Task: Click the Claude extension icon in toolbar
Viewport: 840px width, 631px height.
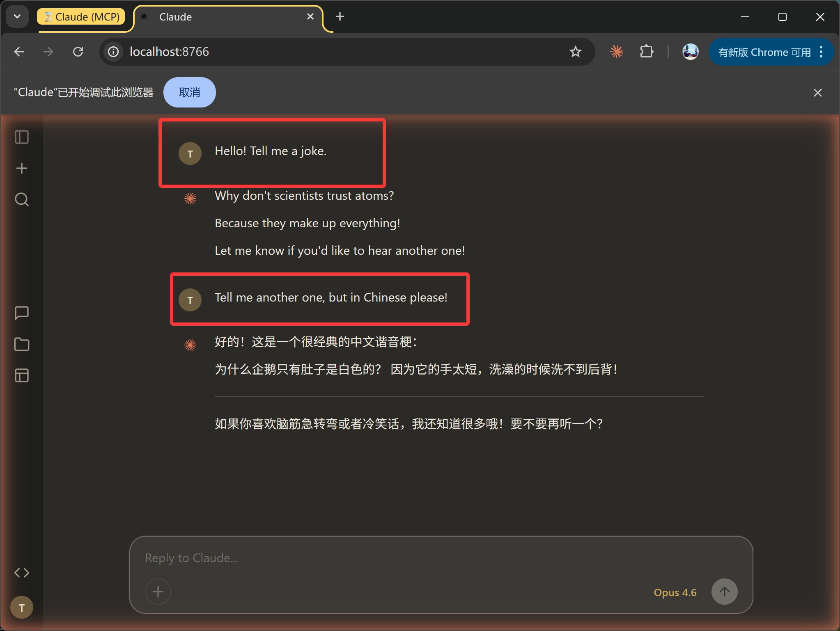Action: (617, 52)
